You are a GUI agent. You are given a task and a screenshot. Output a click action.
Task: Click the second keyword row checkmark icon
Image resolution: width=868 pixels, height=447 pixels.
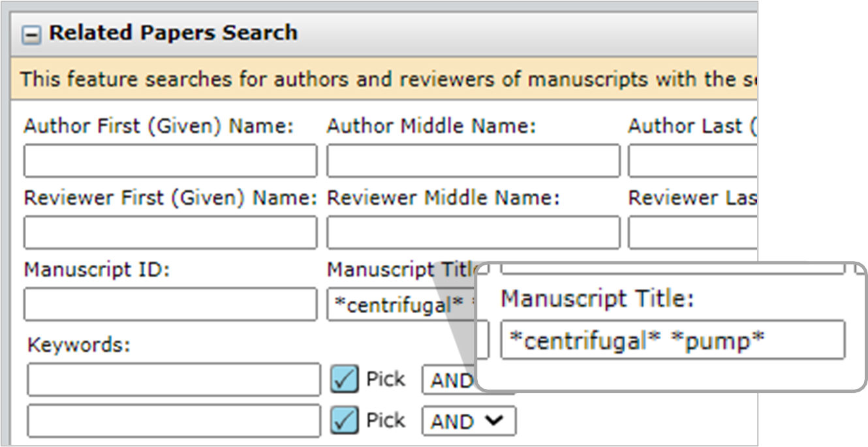click(x=344, y=421)
